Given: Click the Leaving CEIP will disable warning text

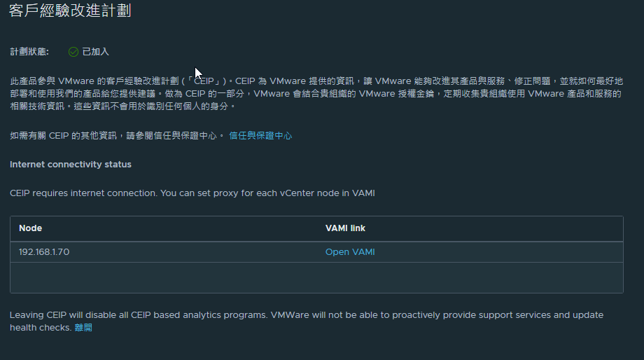Looking at the screenshot, I should [307, 321].
